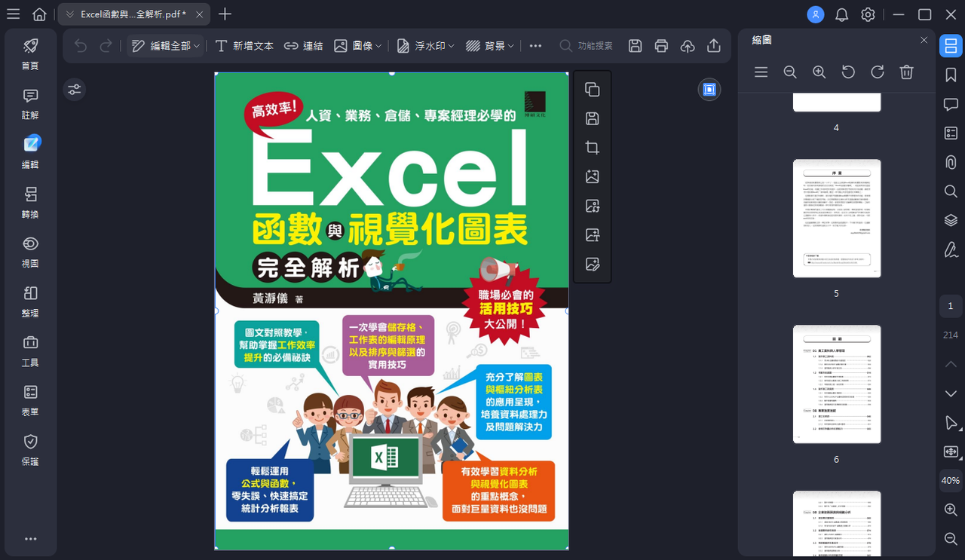Click the 功能搜索 search field
This screenshot has width=965, height=560.
(586, 46)
